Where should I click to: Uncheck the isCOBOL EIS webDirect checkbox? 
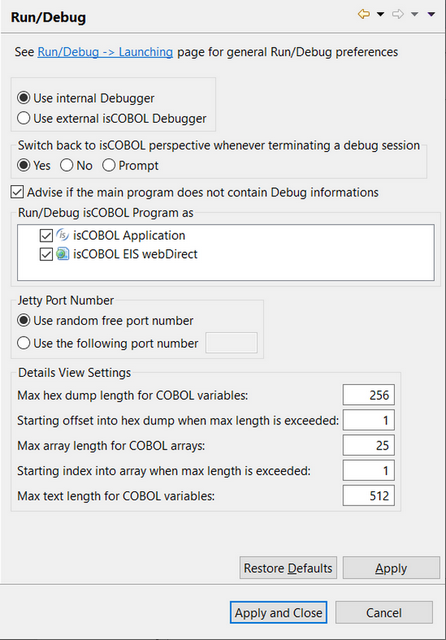tap(46, 254)
